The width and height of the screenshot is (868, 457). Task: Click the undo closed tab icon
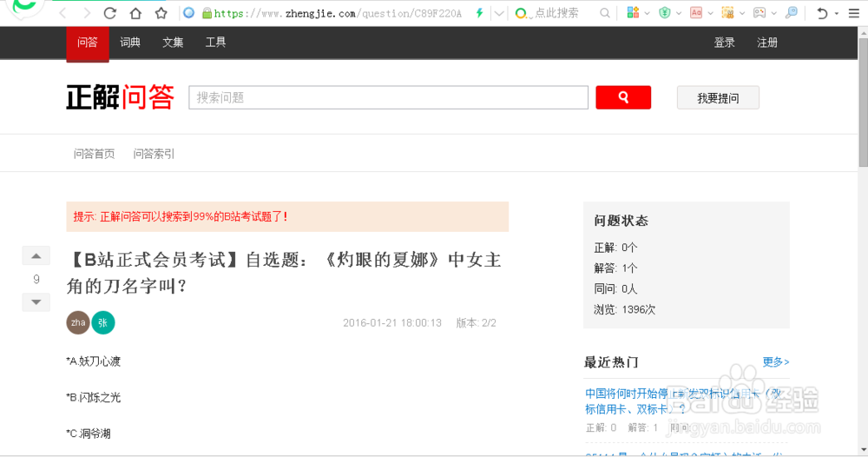tap(822, 13)
